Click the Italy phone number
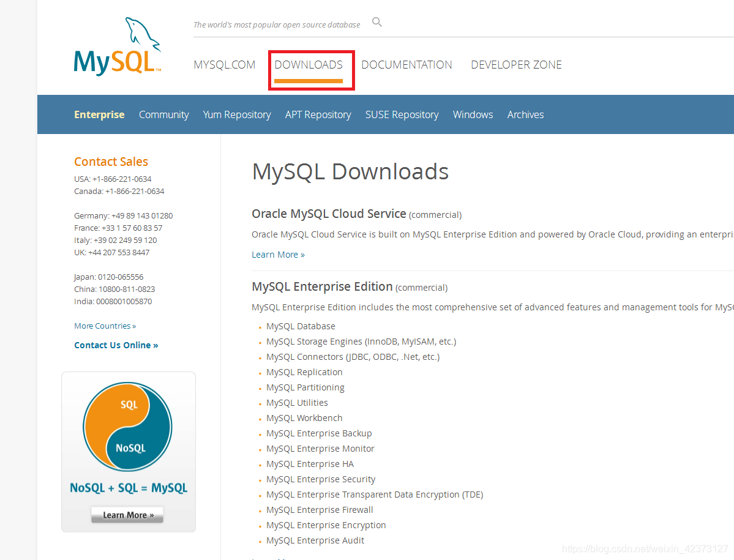 coord(125,240)
